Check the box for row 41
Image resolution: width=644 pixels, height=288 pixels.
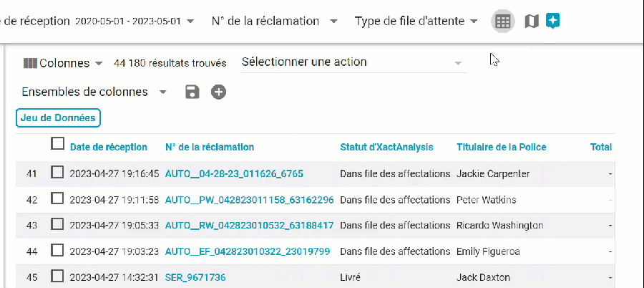pos(58,173)
